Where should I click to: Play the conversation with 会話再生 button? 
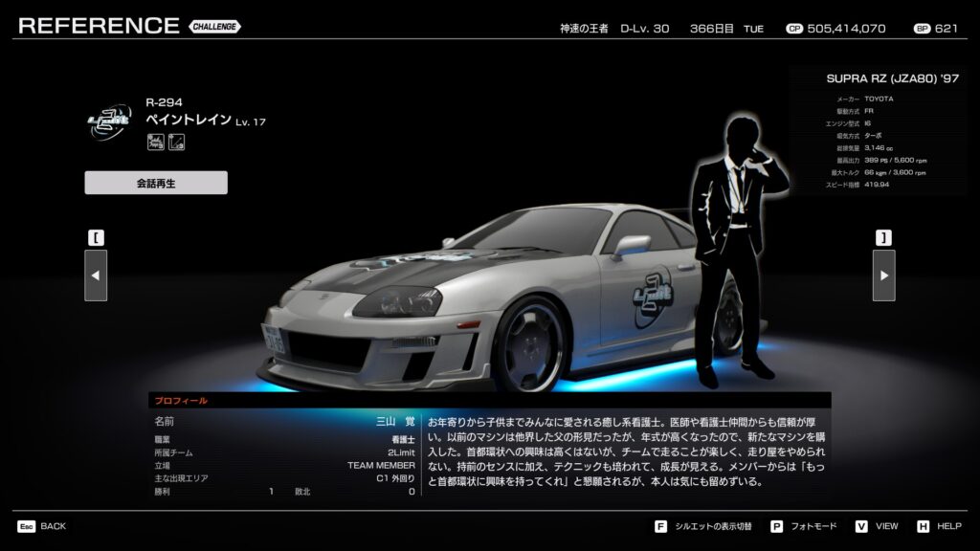pyautogui.click(x=156, y=183)
